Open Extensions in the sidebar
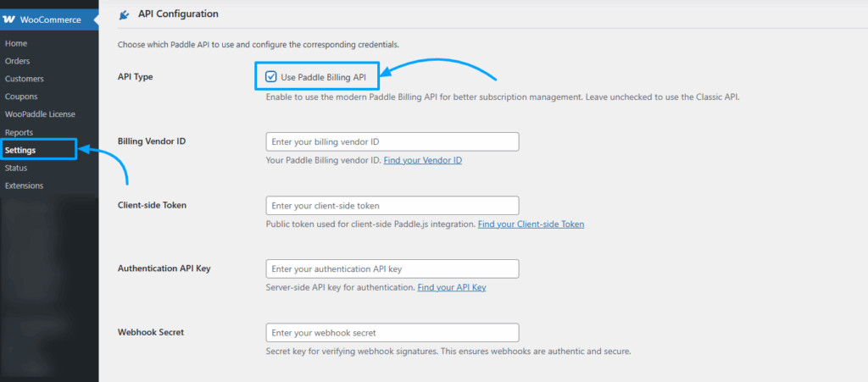Viewport: 868px width, 382px height. point(25,185)
